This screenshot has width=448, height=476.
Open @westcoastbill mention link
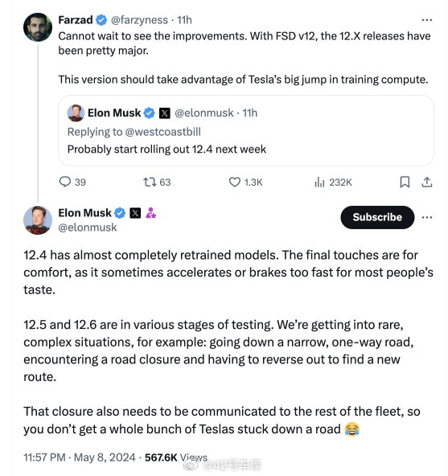click(x=162, y=132)
